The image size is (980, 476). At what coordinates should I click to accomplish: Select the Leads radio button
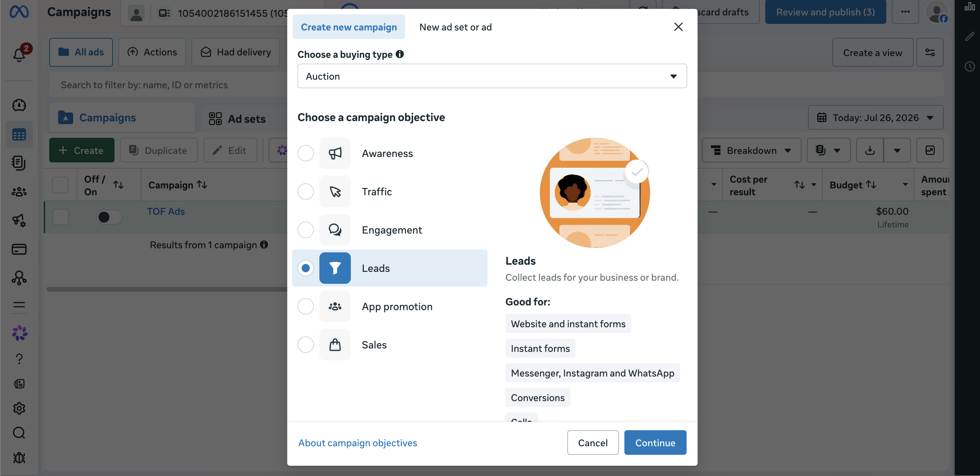click(305, 268)
